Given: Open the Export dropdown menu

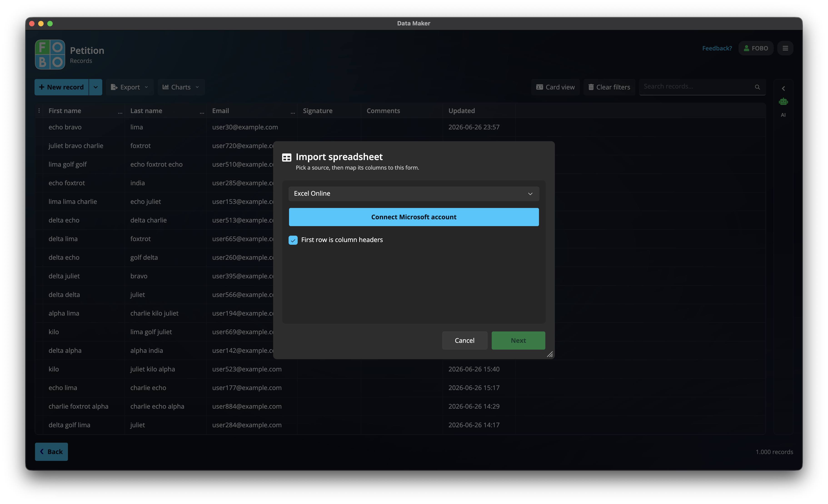Looking at the screenshot, I should pos(130,87).
